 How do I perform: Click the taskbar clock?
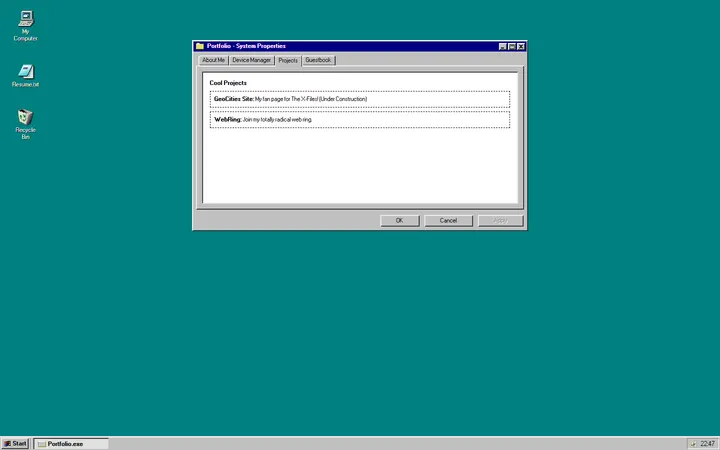point(707,443)
